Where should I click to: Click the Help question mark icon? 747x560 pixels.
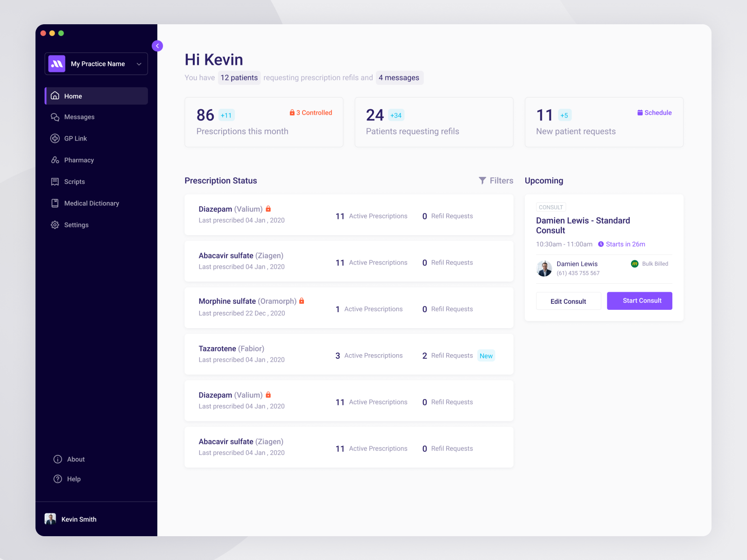pyautogui.click(x=58, y=479)
